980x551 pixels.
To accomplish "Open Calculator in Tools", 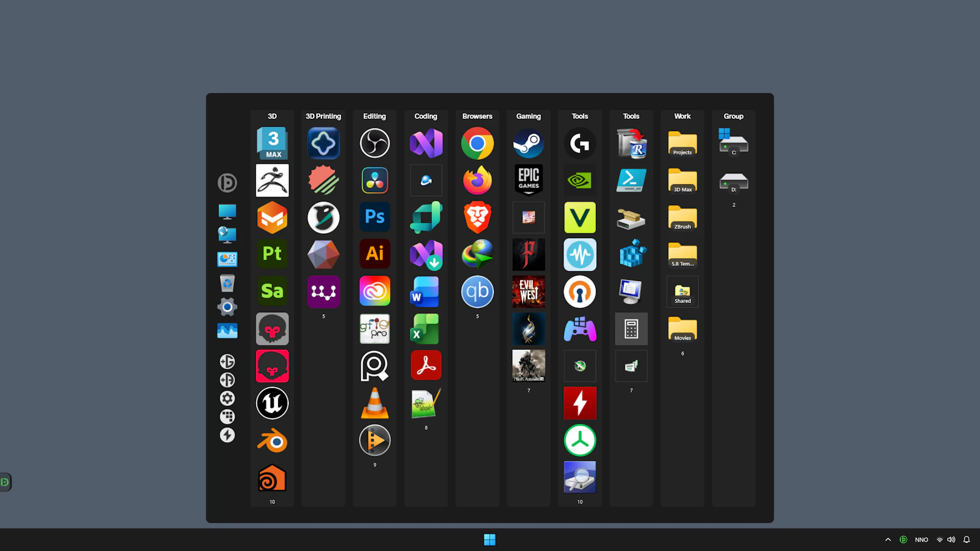I will coord(631,329).
